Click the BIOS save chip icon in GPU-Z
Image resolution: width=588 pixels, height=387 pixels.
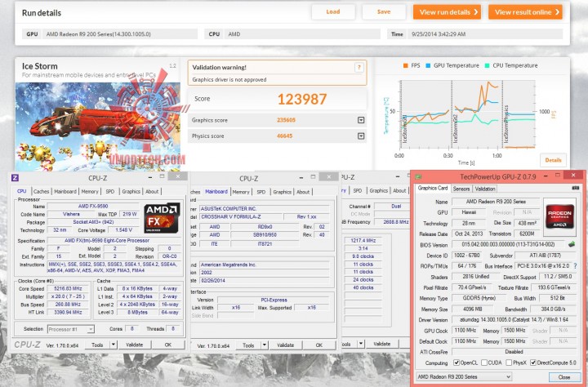(572, 244)
